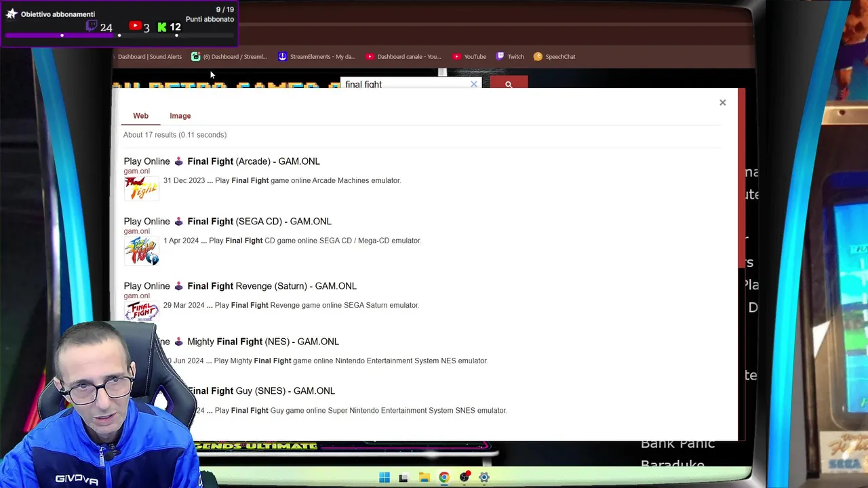Open Google Chrome from the taskbar
Image resolution: width=868 pixels, height=488 pixels.
click(443, 477)
